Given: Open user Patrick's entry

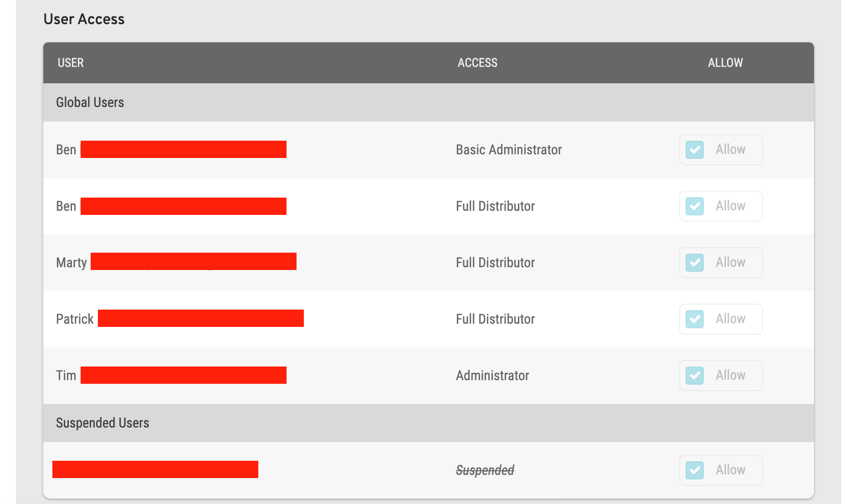Looking at the screenshot, I should 75,319.
